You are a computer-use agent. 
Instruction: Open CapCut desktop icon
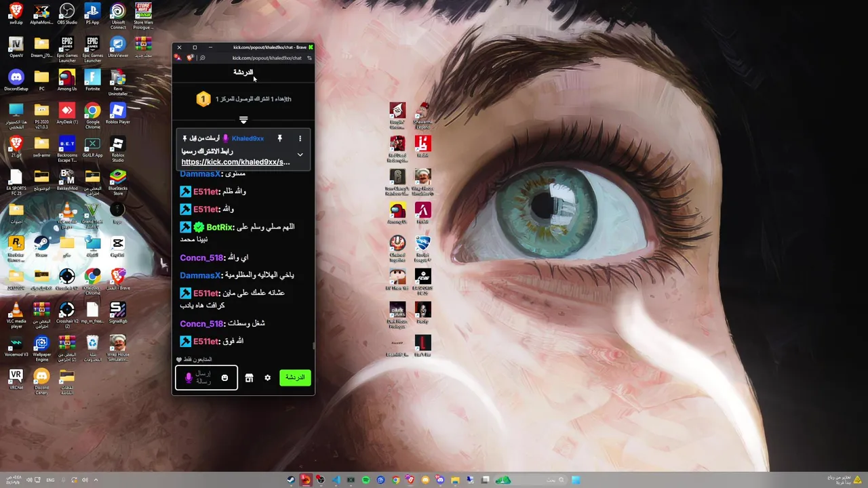click(118, 247)
